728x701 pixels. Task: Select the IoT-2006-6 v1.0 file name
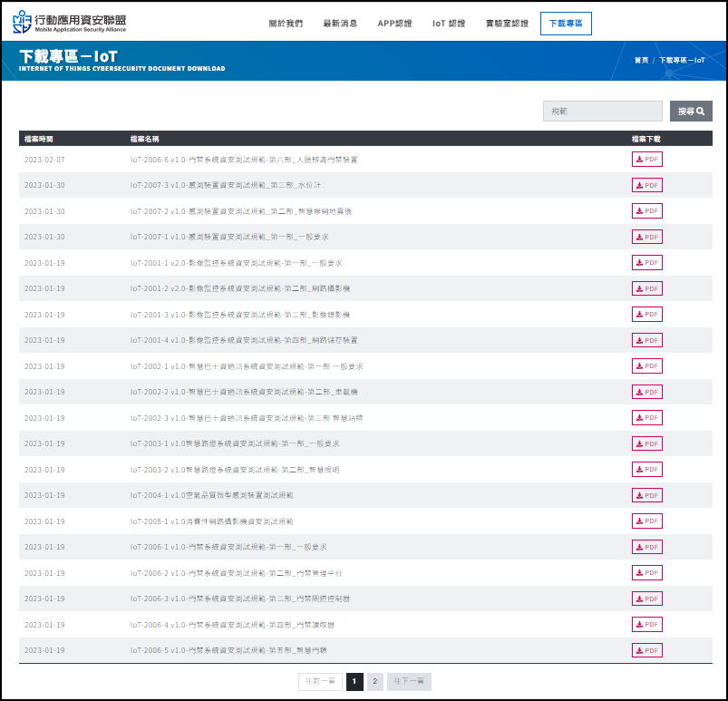[244, 160]
